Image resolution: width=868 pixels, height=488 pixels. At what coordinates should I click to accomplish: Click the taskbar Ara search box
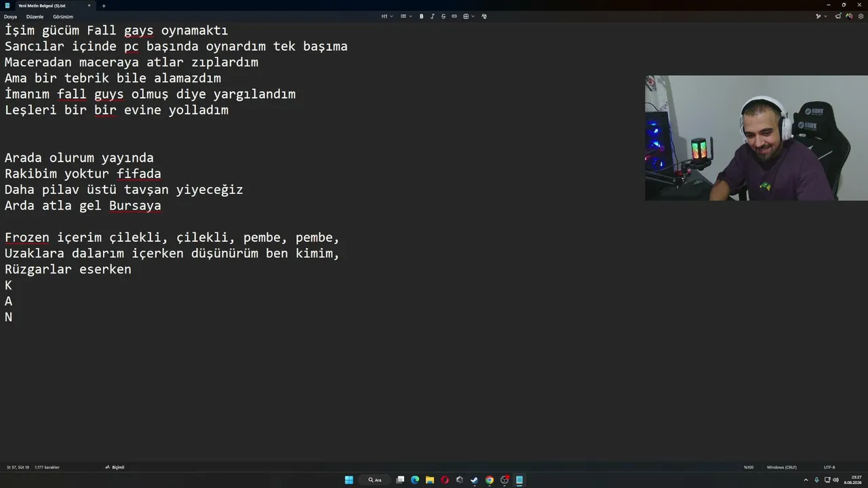[x=375, y=480]
